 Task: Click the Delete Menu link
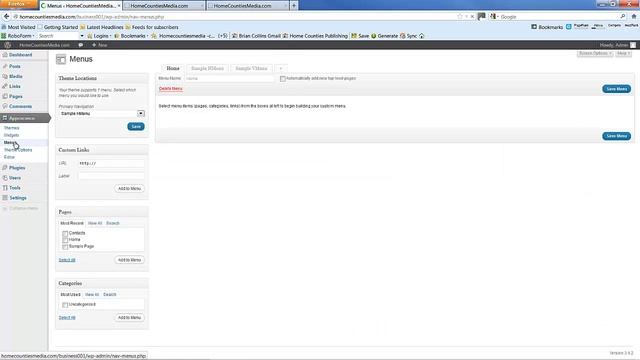point(171,89)
